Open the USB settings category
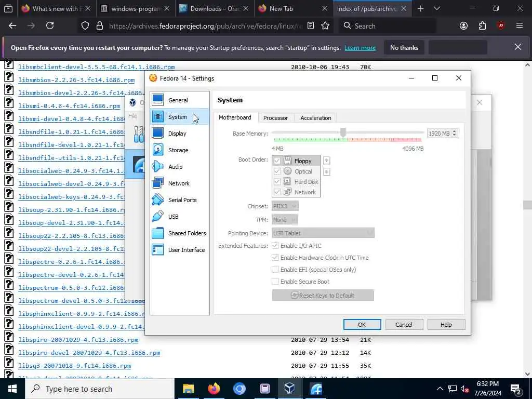Image resolution: width=532 pixels, height=399 pixels. click(x=179, y=217)
